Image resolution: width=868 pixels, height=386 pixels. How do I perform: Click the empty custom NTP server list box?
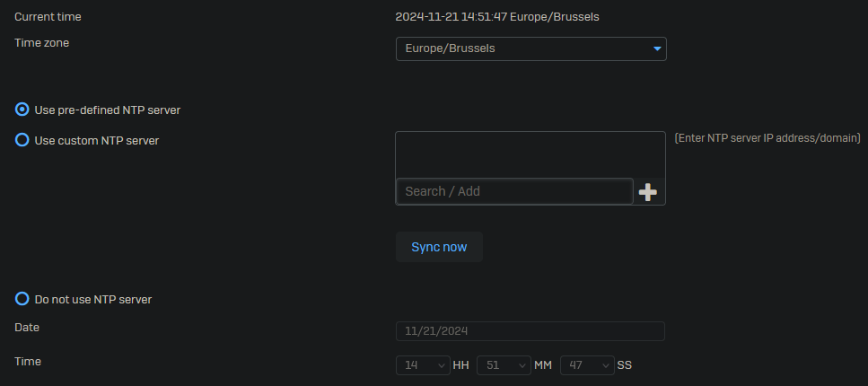(x=530, y=154)
